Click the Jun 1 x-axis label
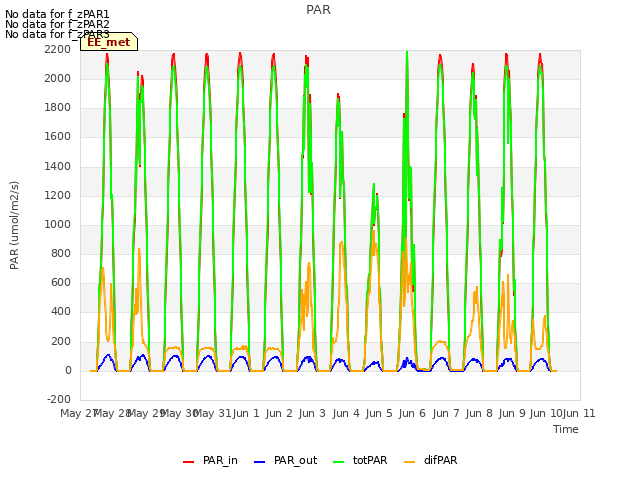 click(x=246, y=413)
